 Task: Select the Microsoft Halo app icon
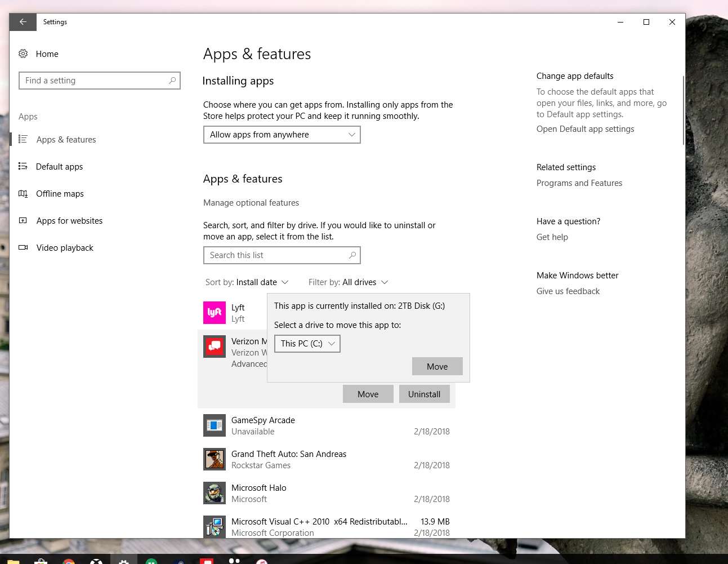[x=215, y=493]
